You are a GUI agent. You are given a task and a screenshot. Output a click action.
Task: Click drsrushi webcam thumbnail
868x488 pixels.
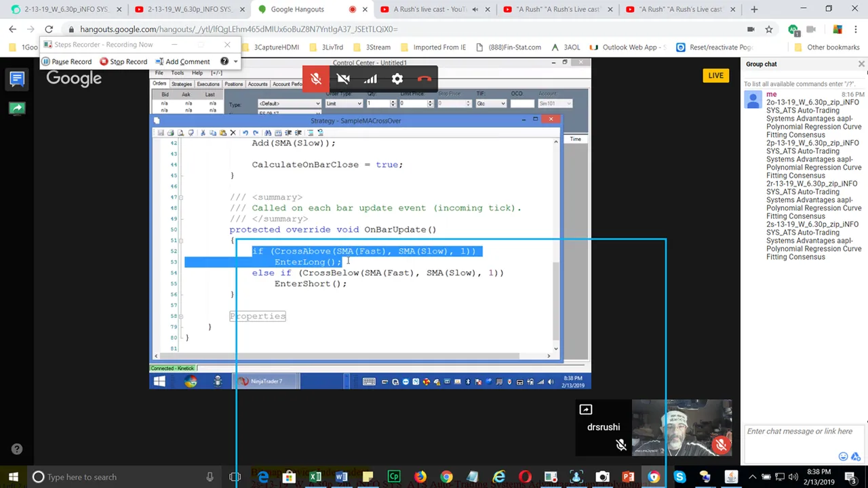[x=682, y=428]
